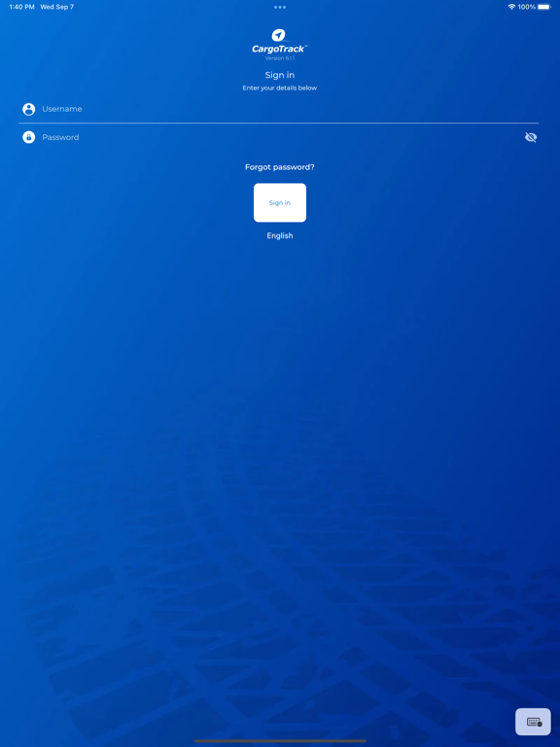560x747 pixels.
Task: Tap the white Sign in button
Action: pyautogui.click(x=280, y=202)
